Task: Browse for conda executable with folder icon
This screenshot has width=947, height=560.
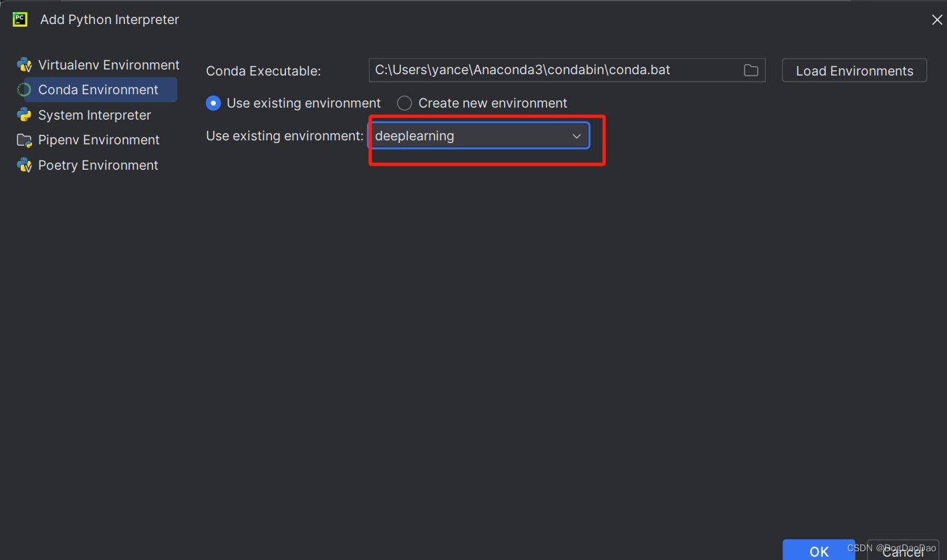Action: [751, 70]
